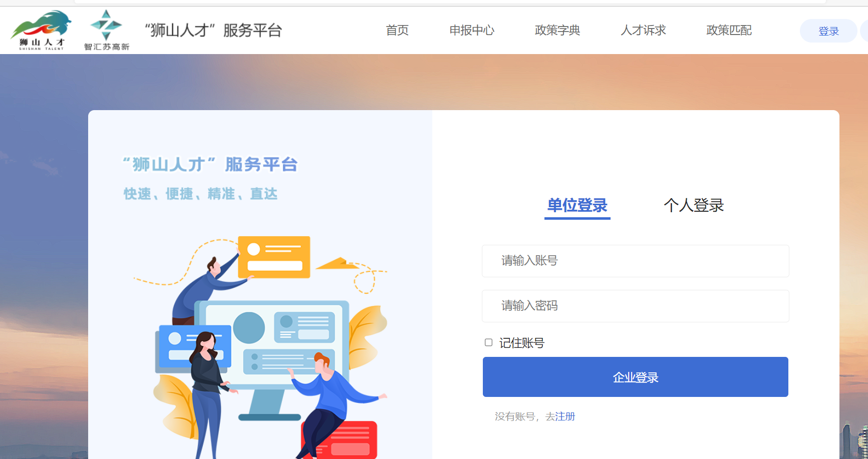The width and height of the screenshot is (868, 459).
Task: Switch to the 单位登录 tab
Action: [577, 206]
